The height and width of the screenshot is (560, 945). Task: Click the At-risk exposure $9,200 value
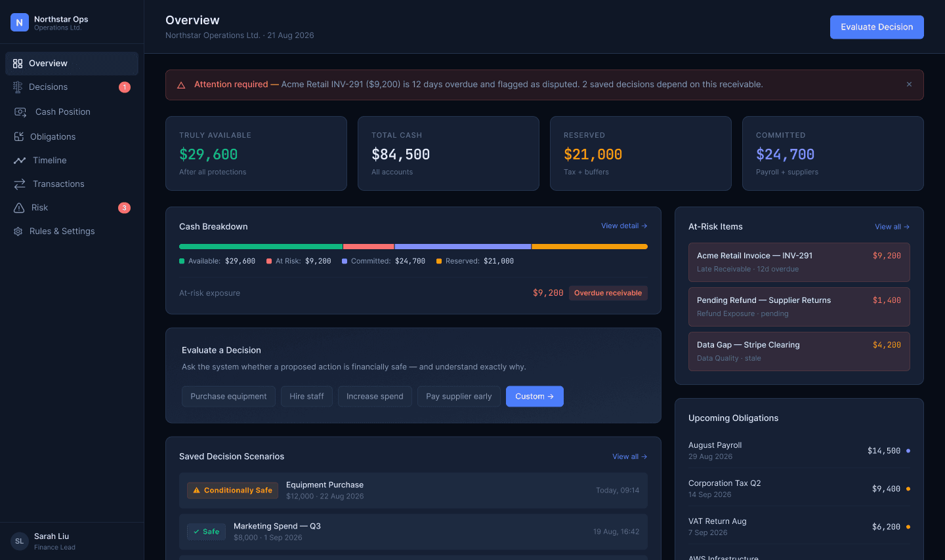[x=548, y=293]
